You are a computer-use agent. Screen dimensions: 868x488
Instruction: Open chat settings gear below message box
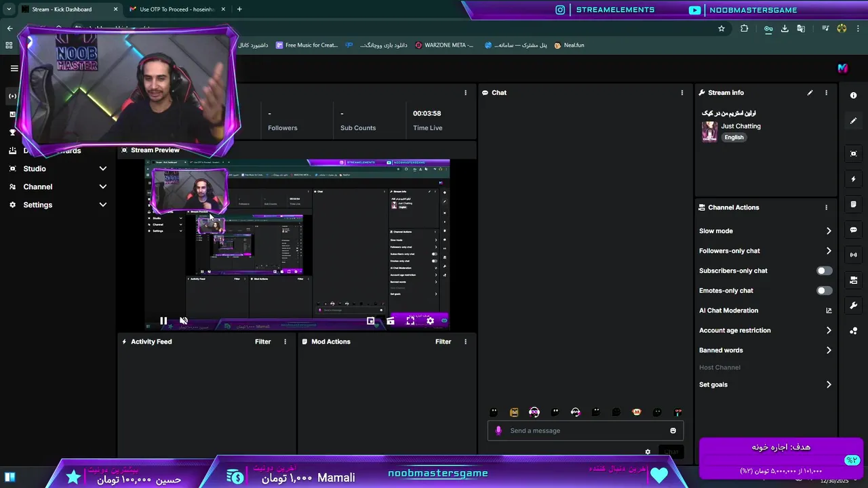[648, 452]
